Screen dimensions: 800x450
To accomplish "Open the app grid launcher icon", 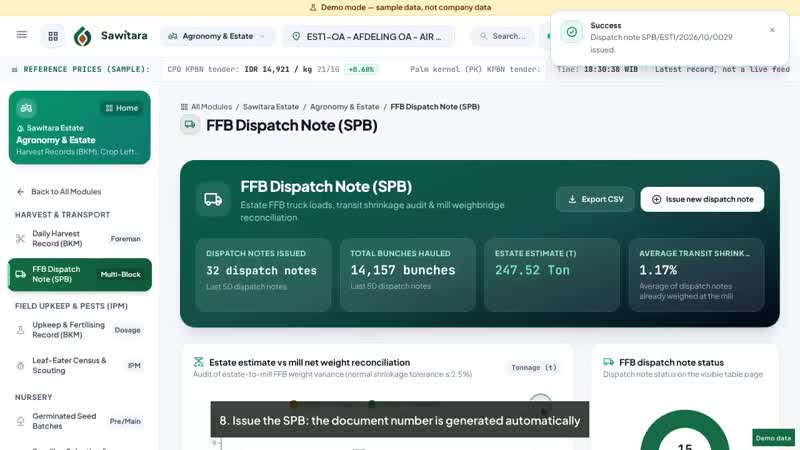I will (53, 36).
